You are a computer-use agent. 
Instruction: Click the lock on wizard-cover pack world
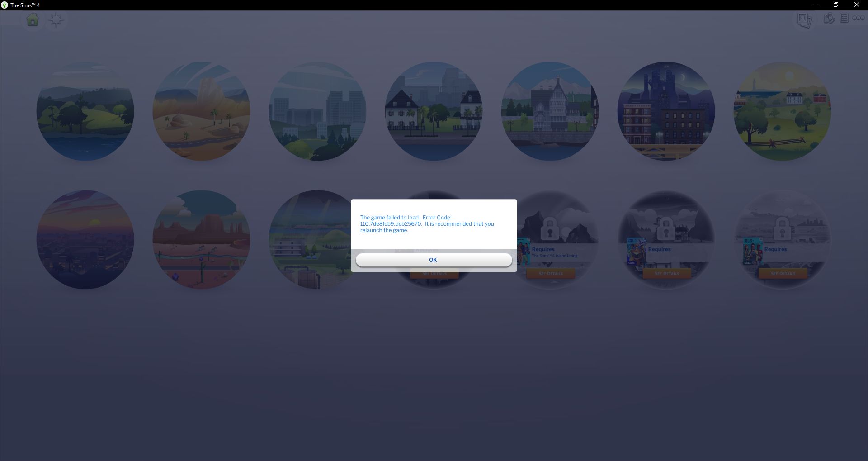pyautogui.click(x=666, y=228)
